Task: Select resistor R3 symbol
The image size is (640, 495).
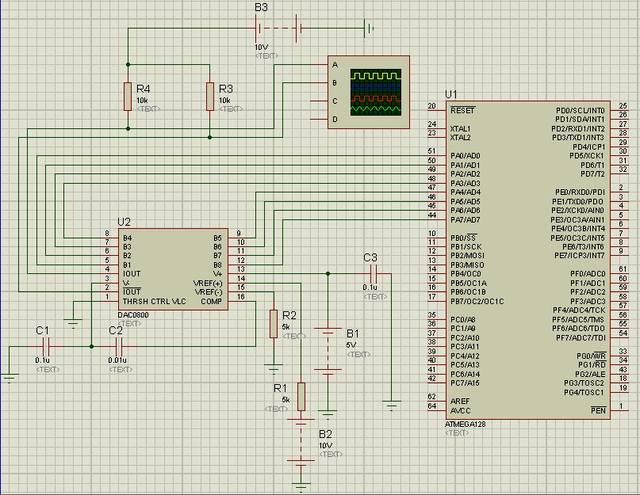Action: [210, 96]
